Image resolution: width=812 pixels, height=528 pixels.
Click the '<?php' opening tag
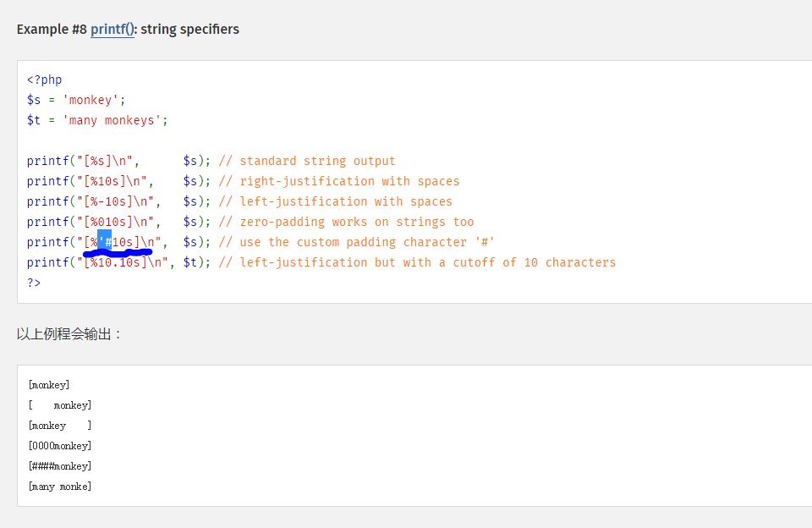(x=44, y=80)
